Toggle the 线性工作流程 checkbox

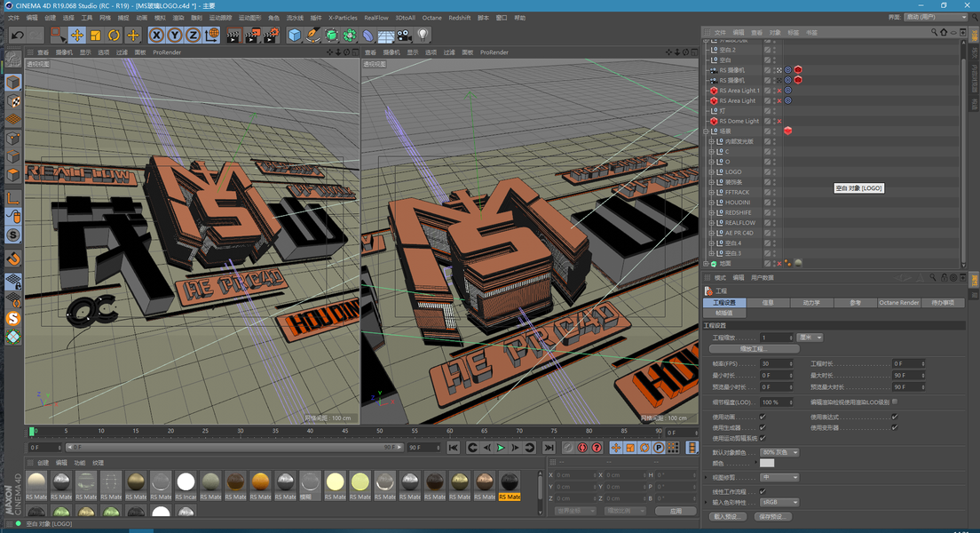[x=763, y=492]
